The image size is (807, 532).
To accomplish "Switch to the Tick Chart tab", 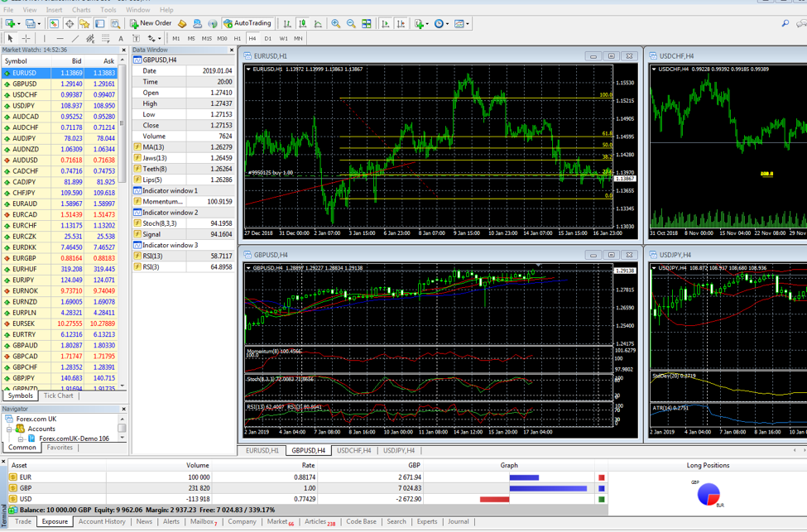I will [x=58, y=395].
